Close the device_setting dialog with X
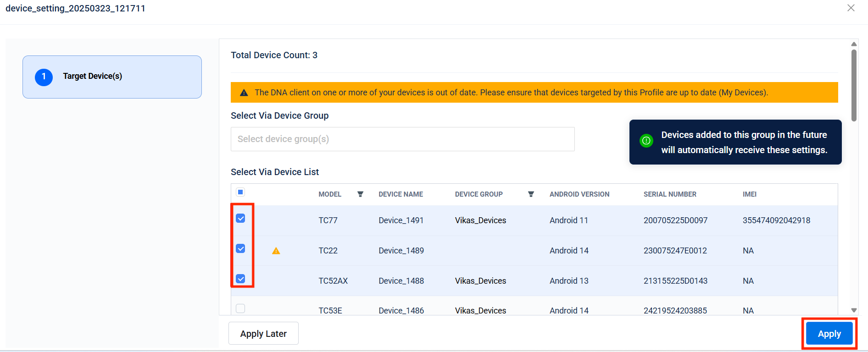 (x=851, y=8)
